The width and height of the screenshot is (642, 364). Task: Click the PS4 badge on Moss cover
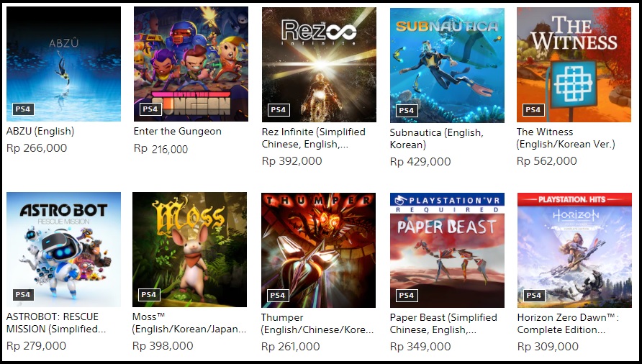[x=149, y=294]
